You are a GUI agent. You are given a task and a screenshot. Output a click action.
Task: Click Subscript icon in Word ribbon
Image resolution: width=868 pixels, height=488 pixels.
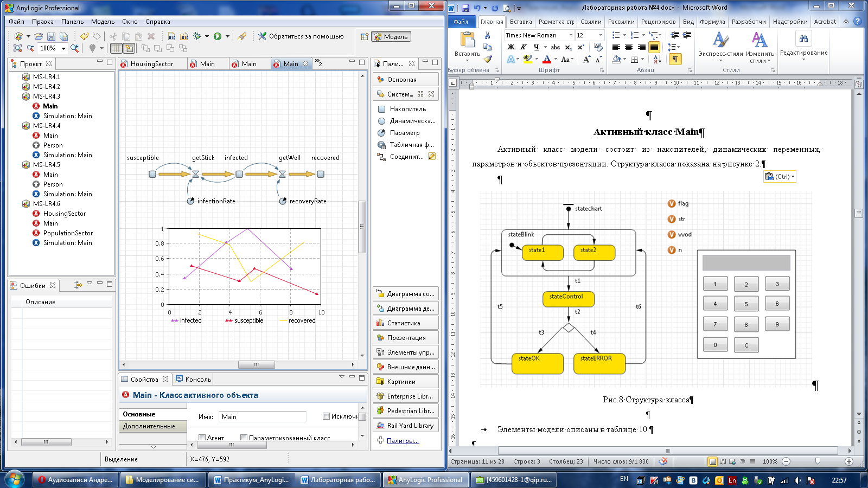(x=569, y=47)
